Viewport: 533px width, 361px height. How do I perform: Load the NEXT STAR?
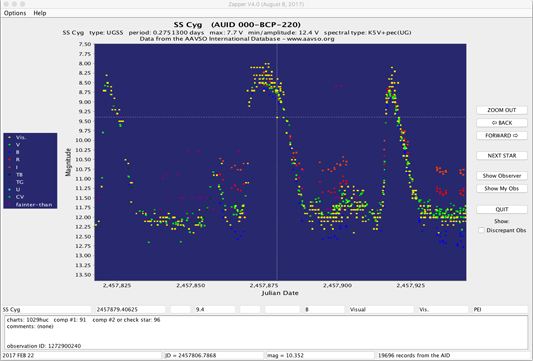point(502,155)
